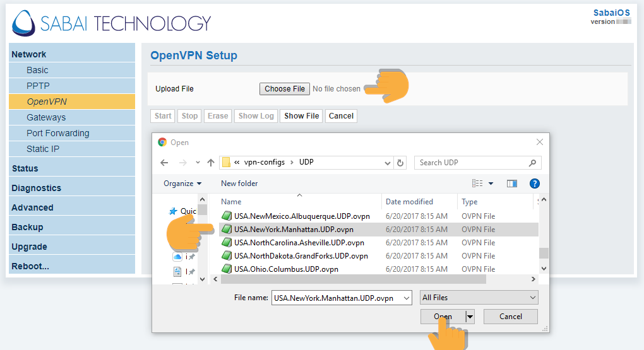Click the Open button
This screenshot has width=644, height=350.
(443, 317)
